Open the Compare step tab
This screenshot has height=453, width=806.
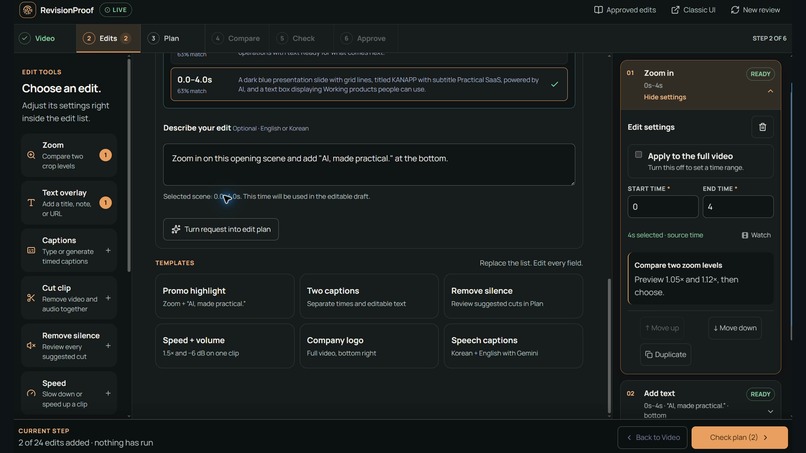236,38
